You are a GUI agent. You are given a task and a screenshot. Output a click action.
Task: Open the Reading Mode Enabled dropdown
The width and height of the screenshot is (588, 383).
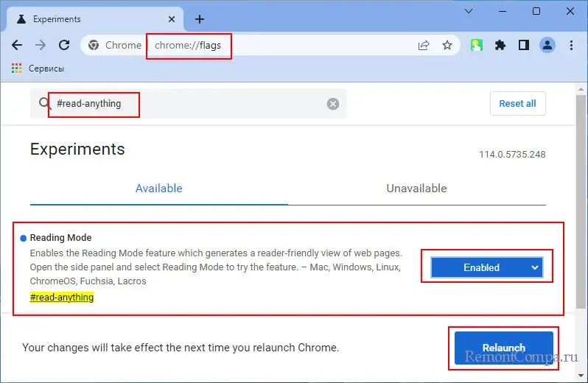click(x=486, y=267)
